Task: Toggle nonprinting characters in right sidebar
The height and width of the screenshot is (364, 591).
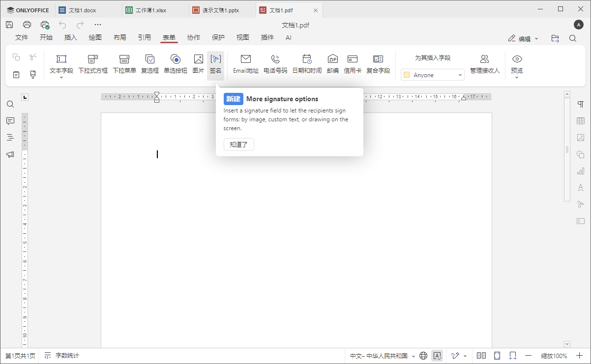Action: [581, 104]
